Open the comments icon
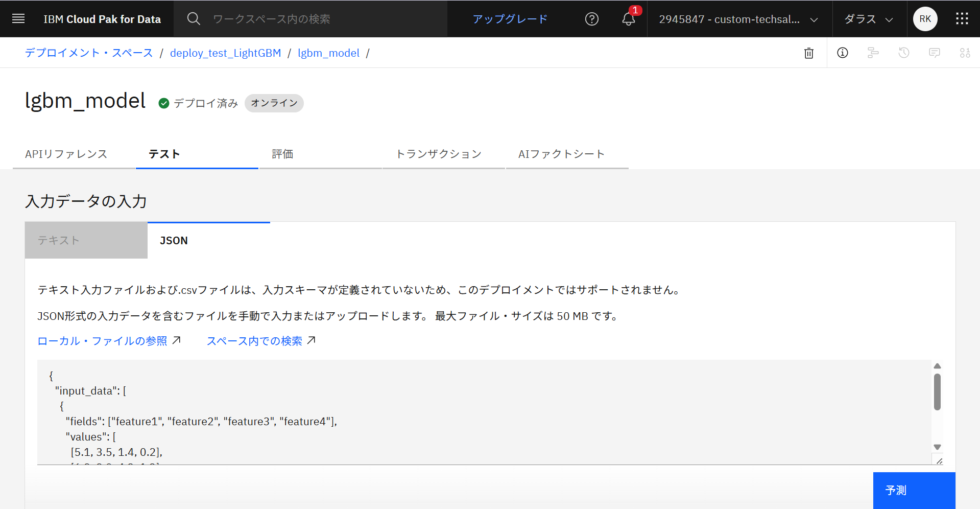 [x=935, y=53]
